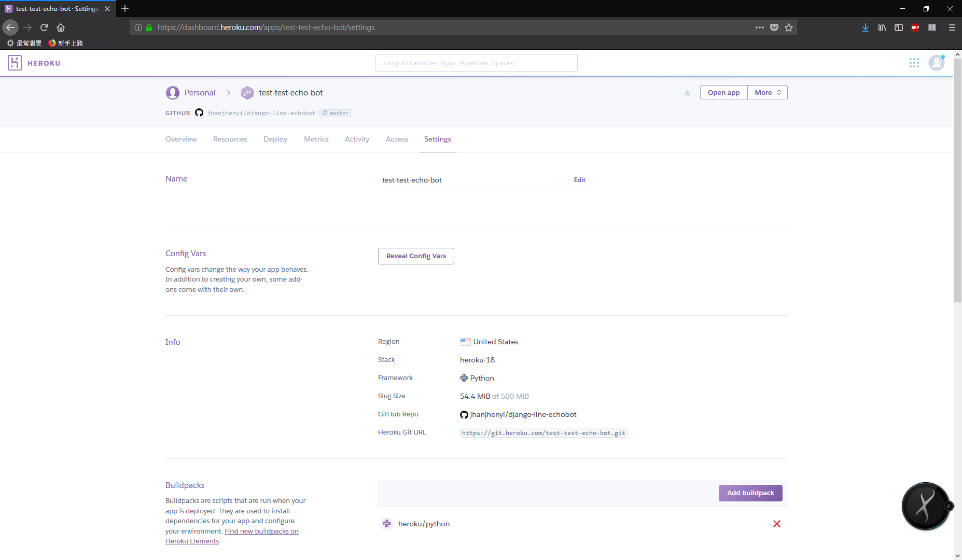Open jhanjhenyi/django-line-echobot repo link in Info
Viewport: 962px width, 560px height.
[x=523, y=414]
